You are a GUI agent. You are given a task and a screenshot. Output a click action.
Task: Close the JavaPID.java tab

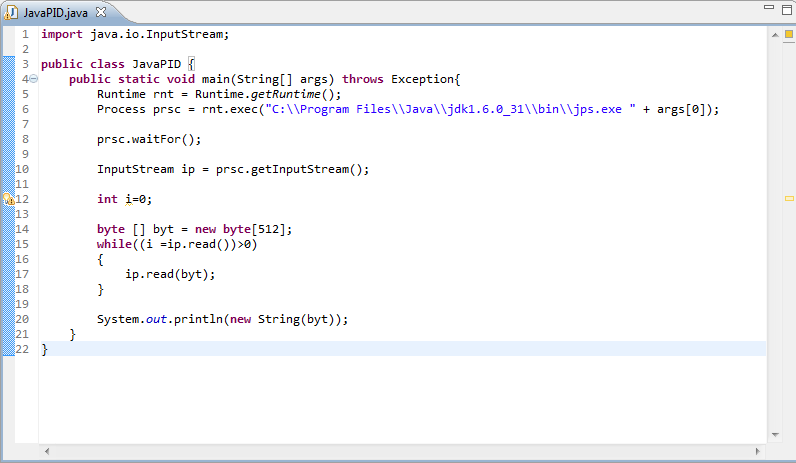click(101, 12)
